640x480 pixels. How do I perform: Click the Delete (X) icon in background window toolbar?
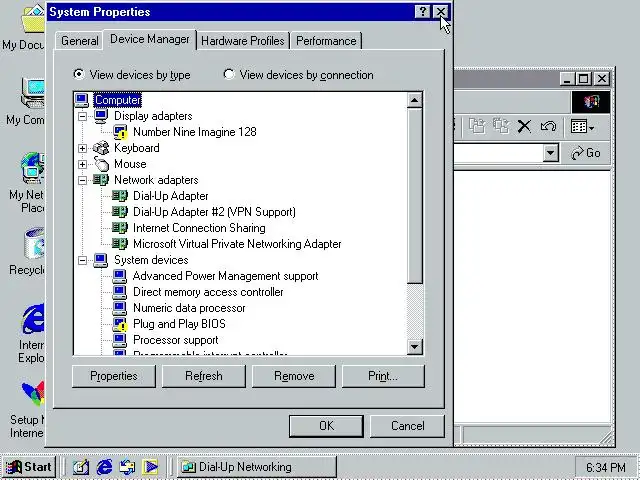(524, 126)
